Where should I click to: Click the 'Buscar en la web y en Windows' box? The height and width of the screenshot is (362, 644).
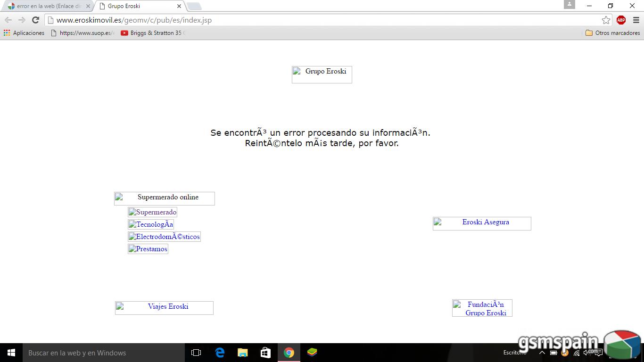(104, 353)
